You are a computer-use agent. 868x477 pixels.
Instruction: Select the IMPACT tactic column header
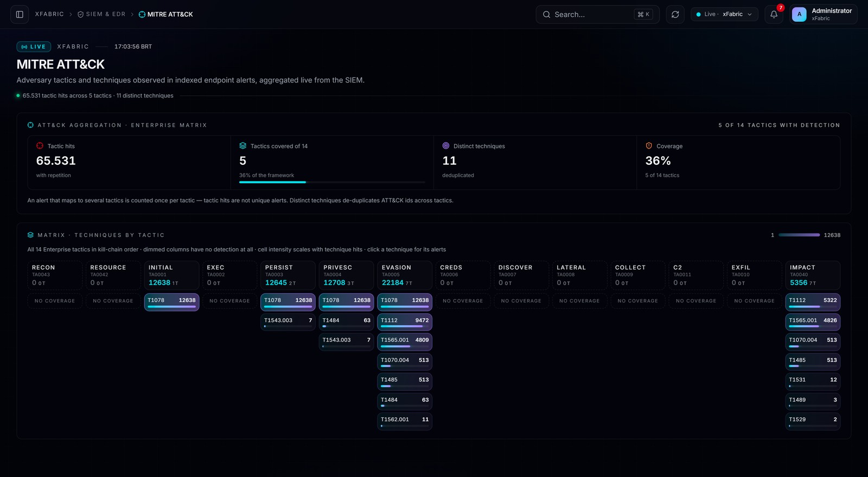813,275
